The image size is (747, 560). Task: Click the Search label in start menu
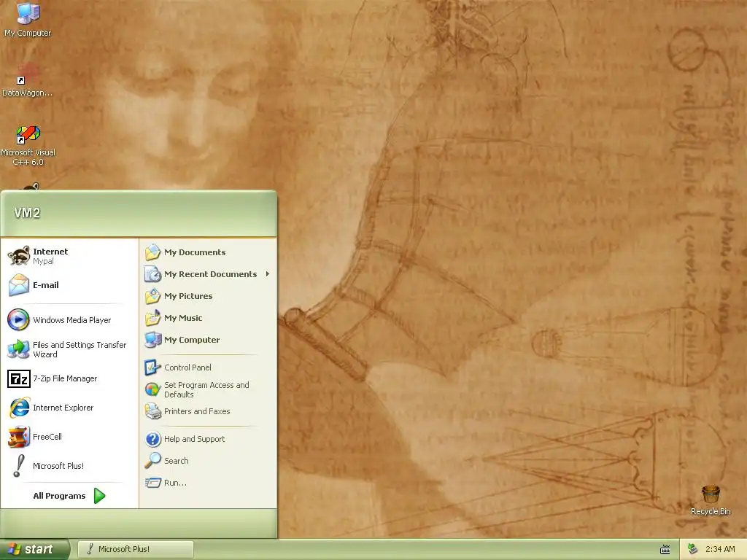coord(177,461)
